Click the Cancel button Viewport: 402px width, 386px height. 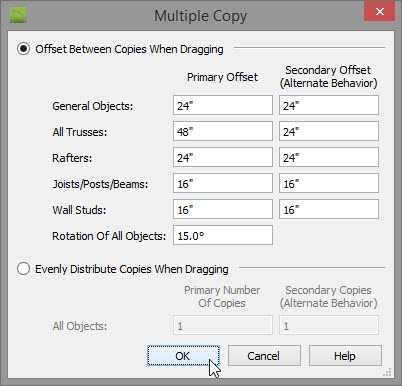264,356
